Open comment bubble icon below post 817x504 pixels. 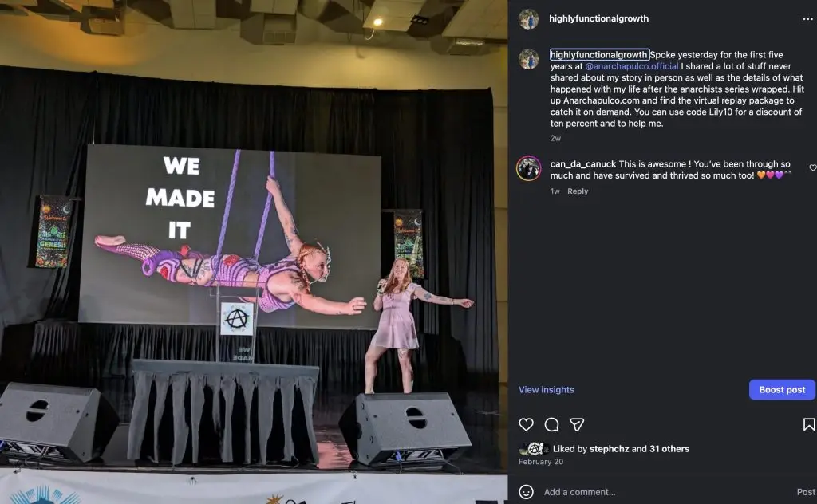[551, 425]
